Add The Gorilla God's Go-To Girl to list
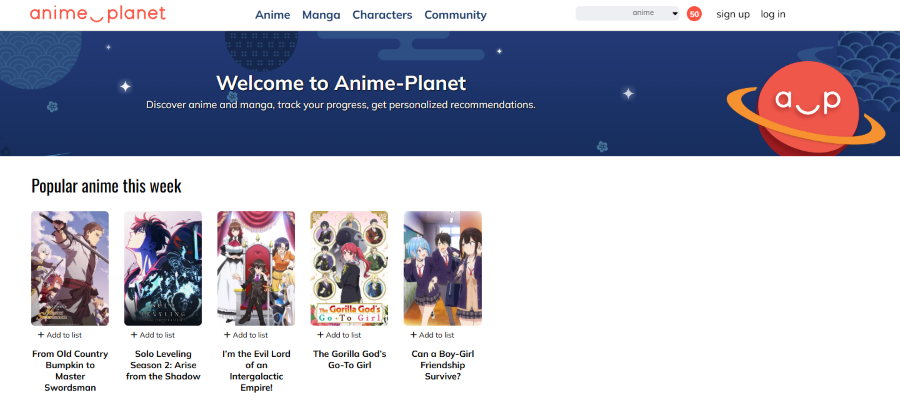 click(x=339, y=335)
